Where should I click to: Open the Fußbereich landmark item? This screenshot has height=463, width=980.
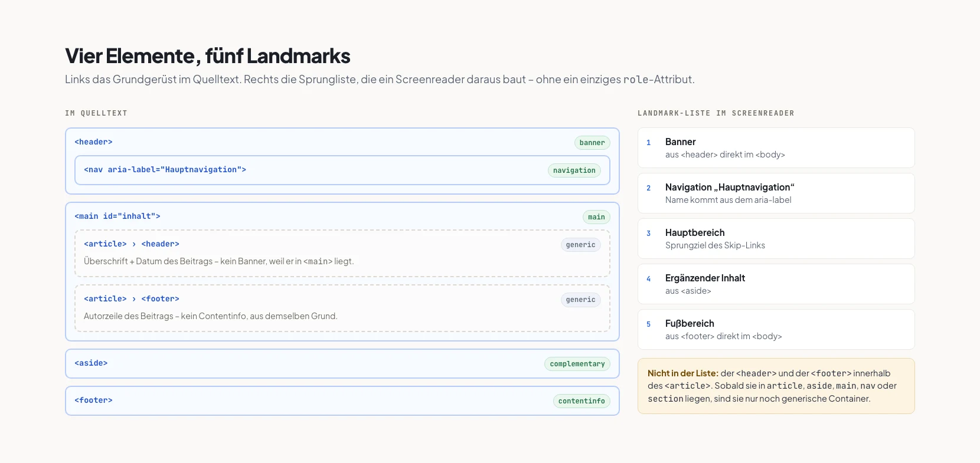776,330
